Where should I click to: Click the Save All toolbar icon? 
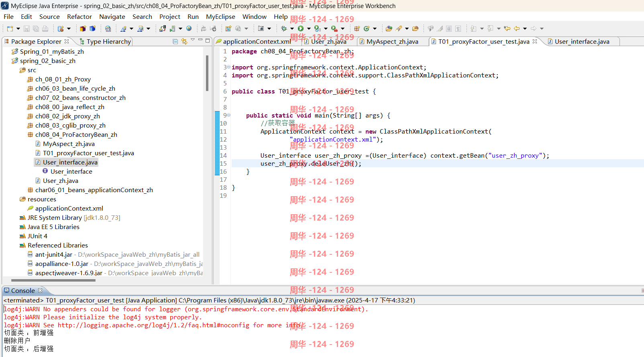pyautogui.click(x=36, y=28)
